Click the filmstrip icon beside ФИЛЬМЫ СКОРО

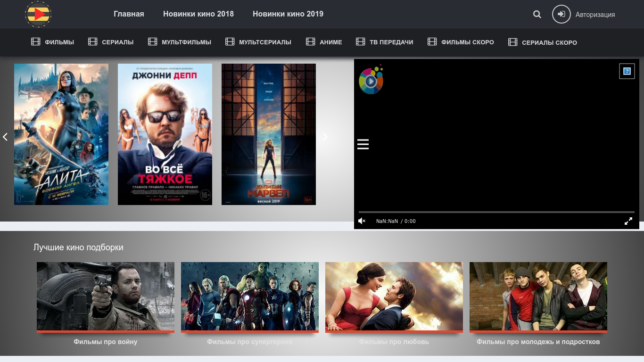[432, 42]
